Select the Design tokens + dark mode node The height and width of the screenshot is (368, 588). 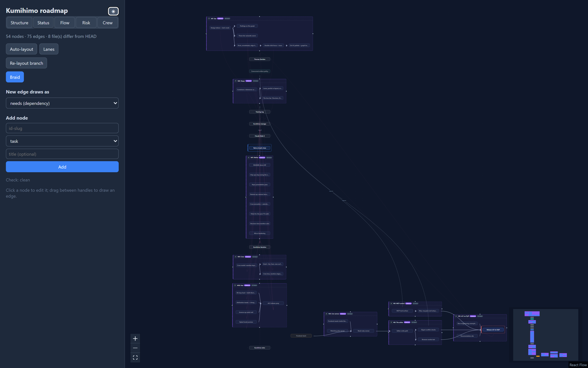point(220,28)
